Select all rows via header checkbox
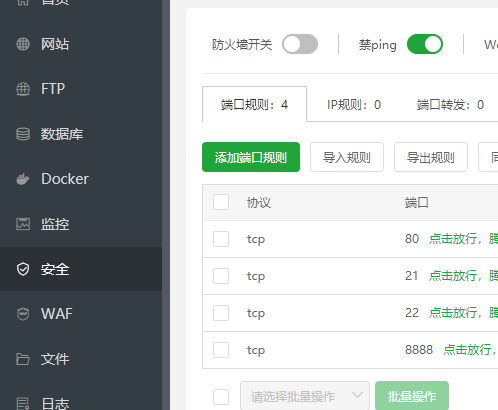 point(221,202)
